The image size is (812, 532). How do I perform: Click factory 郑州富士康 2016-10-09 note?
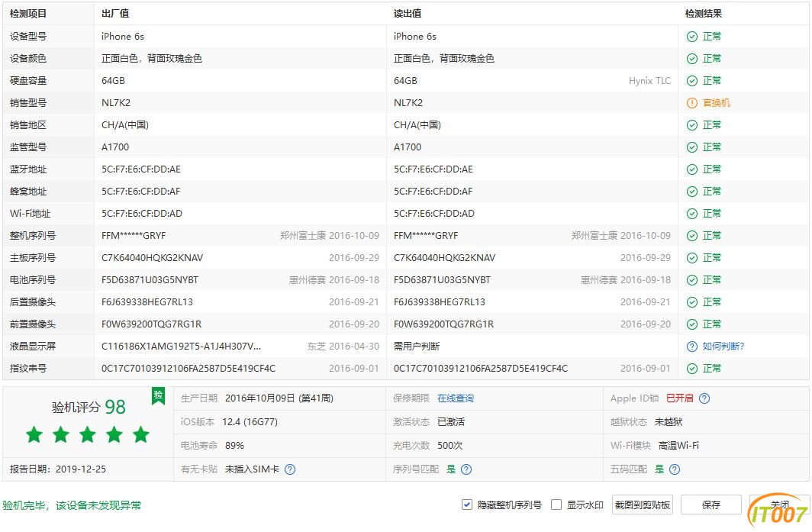click(330, 236)
